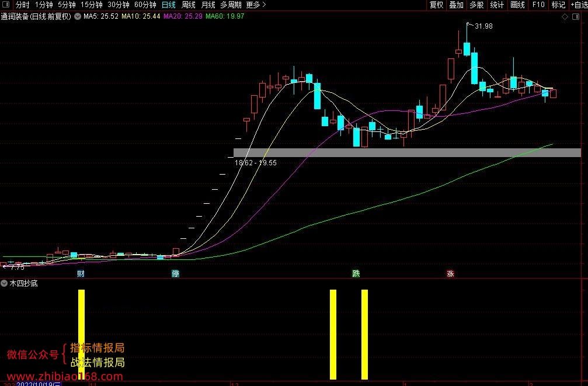Select the 日线 daily chart tab
This screenshot has height=386, width=588.
[x=169, y=5]
